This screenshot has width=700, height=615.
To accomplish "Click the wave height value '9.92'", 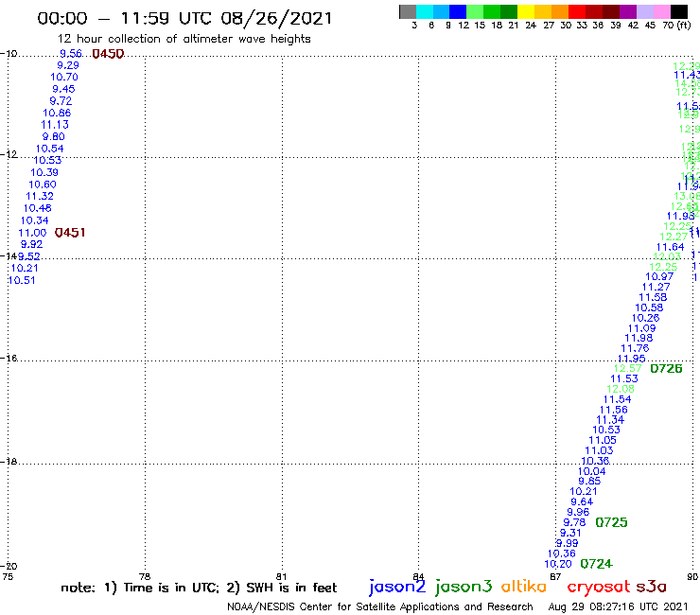I will (32, 244).
